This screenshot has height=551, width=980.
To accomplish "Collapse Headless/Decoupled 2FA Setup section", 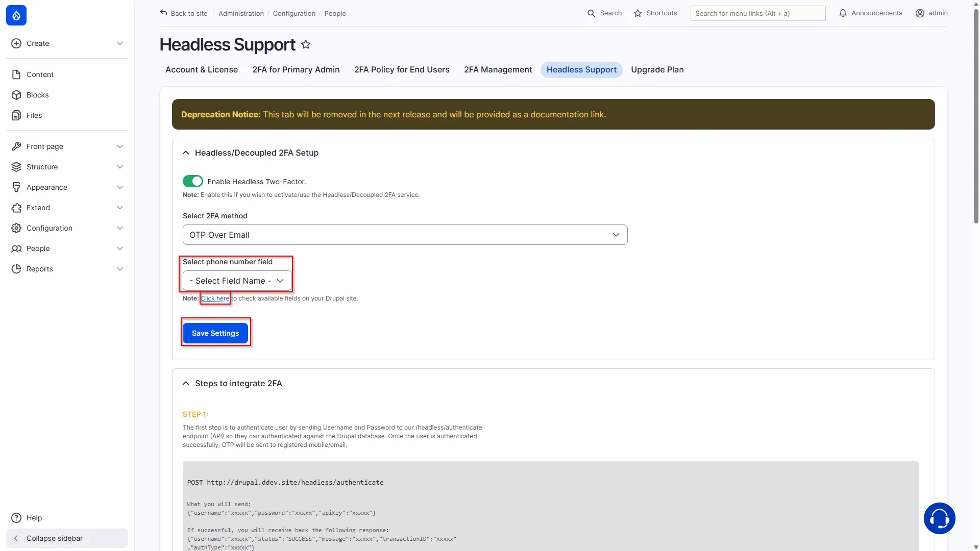I will (x=186, y=153).
